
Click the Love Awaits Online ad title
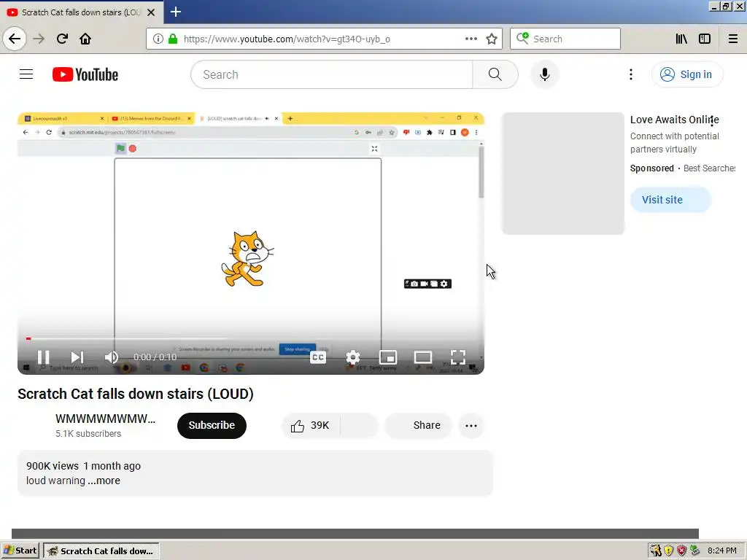(x=675, y=120)
